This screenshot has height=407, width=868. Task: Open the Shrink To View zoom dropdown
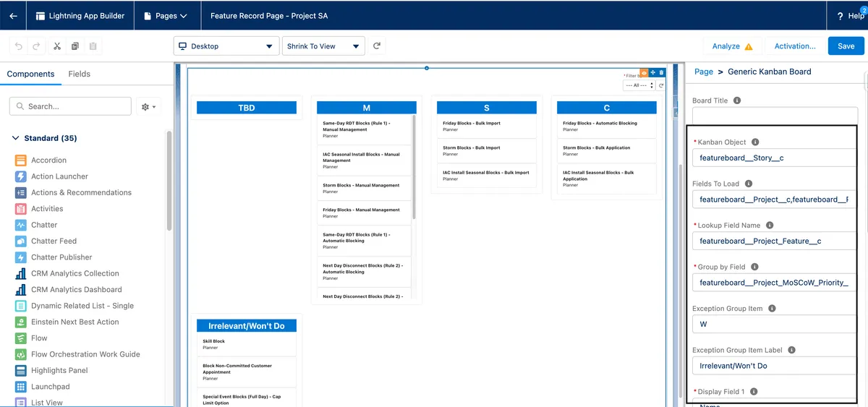[x=323, y=46]
